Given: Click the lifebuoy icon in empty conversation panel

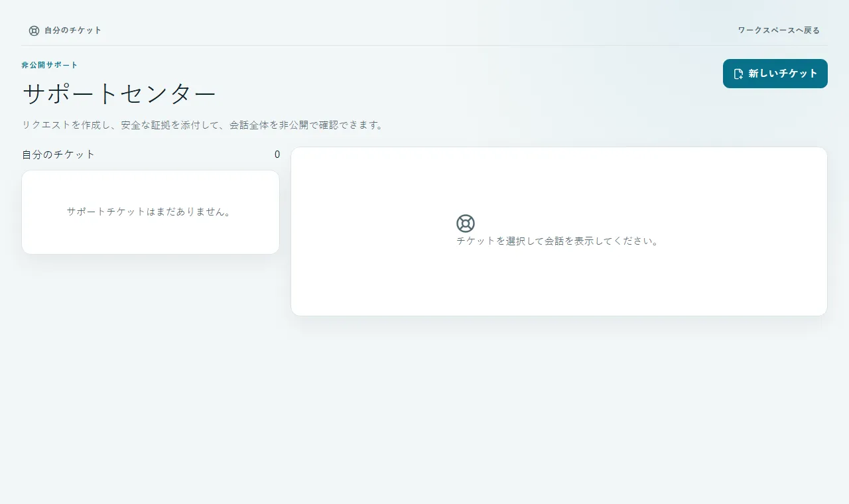Looking at the screenshot, I should (466, 223).
